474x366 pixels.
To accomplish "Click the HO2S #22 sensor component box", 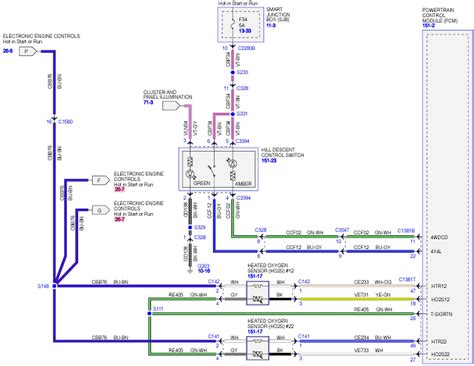I will click(x=258, y=348).
